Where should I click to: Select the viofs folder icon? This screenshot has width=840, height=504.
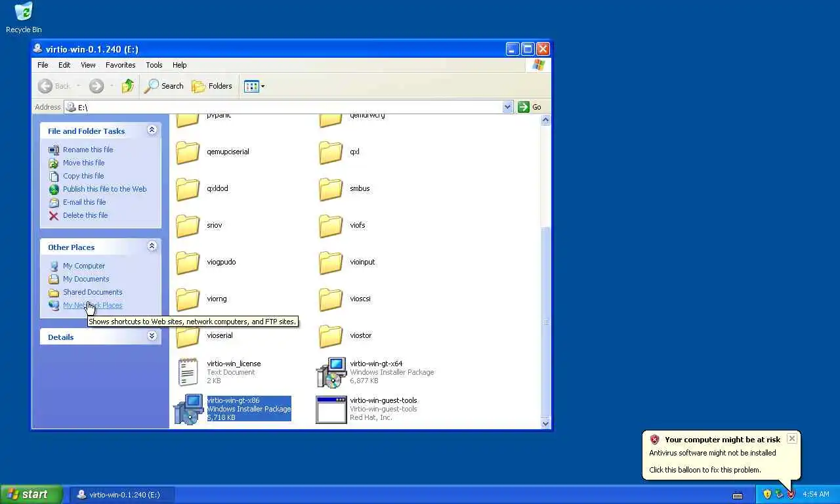tap(331, 225)
